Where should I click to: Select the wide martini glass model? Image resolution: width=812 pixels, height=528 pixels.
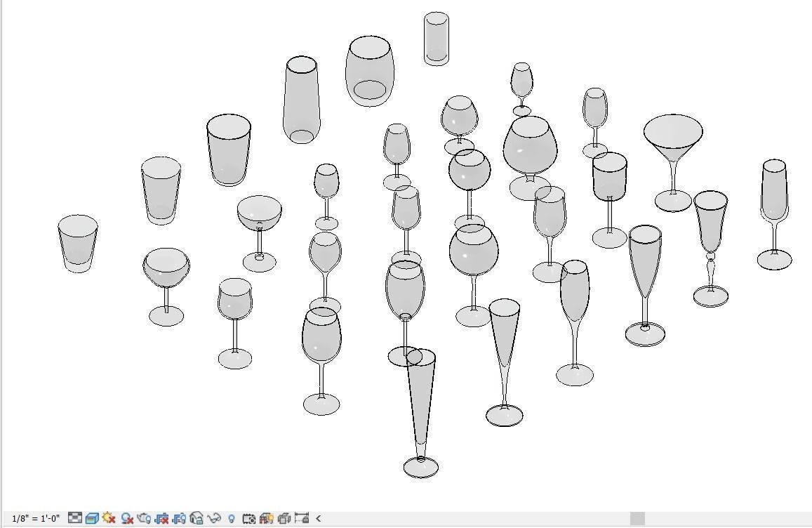673,162
